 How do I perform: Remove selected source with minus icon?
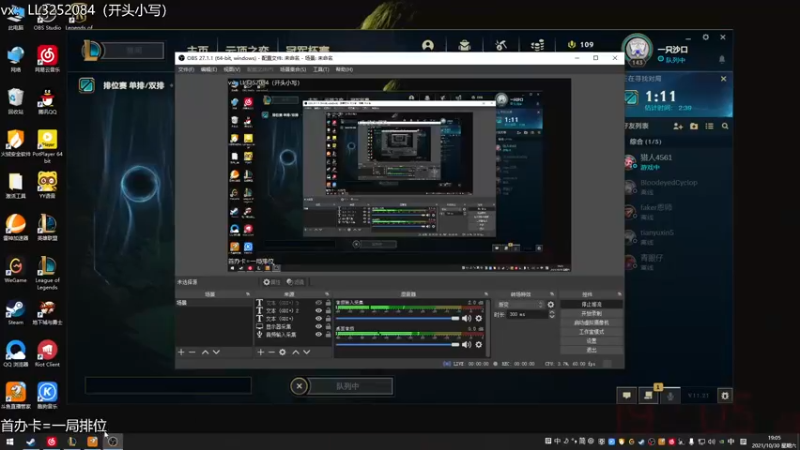[x=271, y=352]
